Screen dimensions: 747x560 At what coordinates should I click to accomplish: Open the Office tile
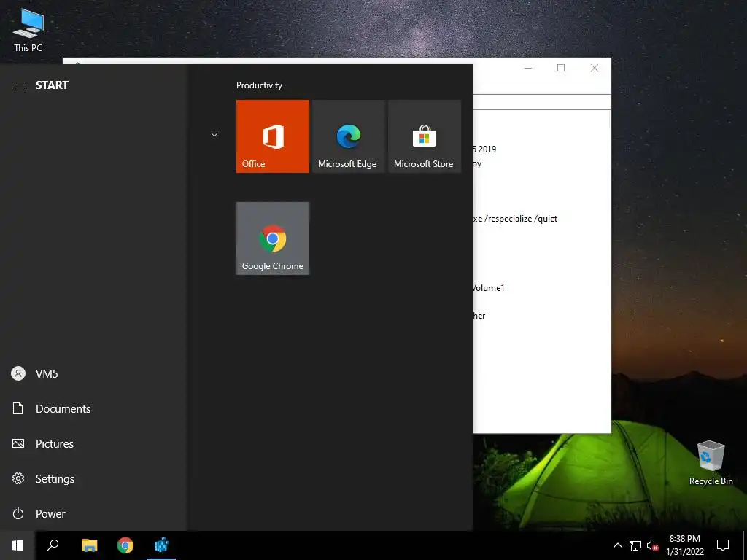click(273, 136)
